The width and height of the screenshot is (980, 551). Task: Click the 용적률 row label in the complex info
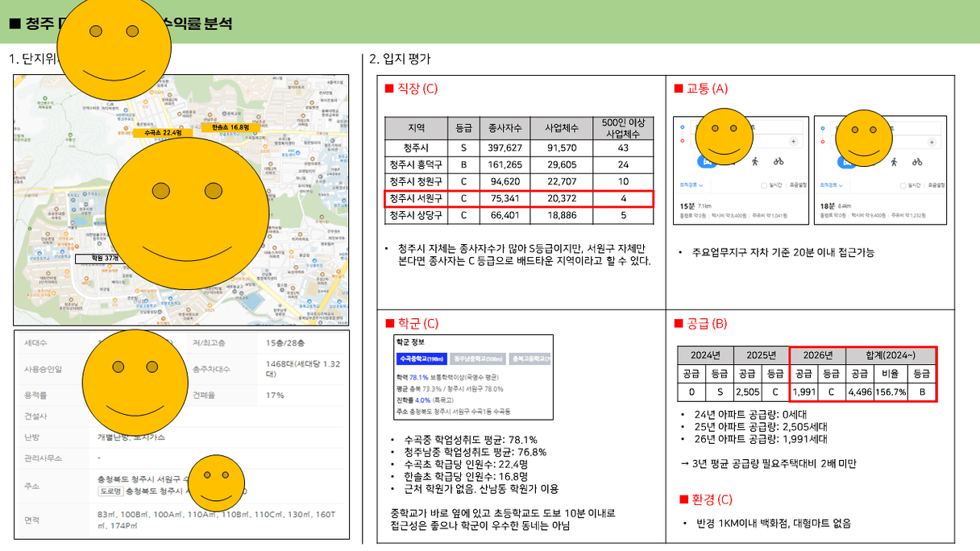(x=37, y=396)
